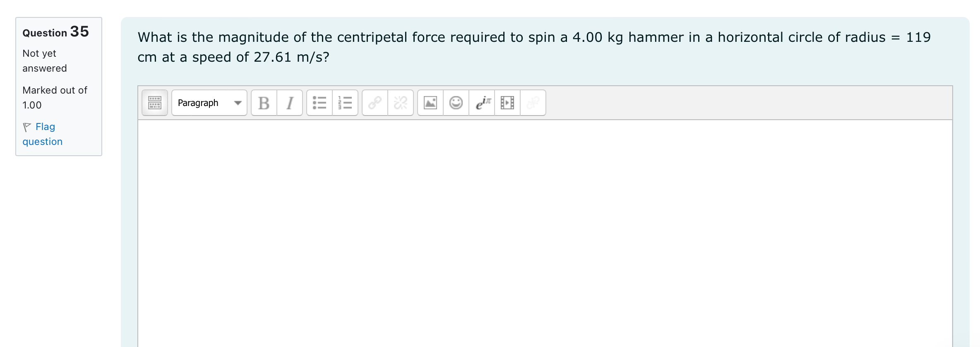The height and width of the screenshot is (347, 980).
Task: Toggle bold text formatting
Action: 264,103
